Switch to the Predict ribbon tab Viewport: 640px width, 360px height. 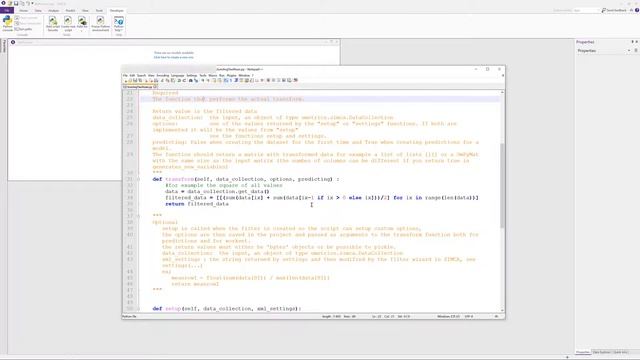(70, 10)
